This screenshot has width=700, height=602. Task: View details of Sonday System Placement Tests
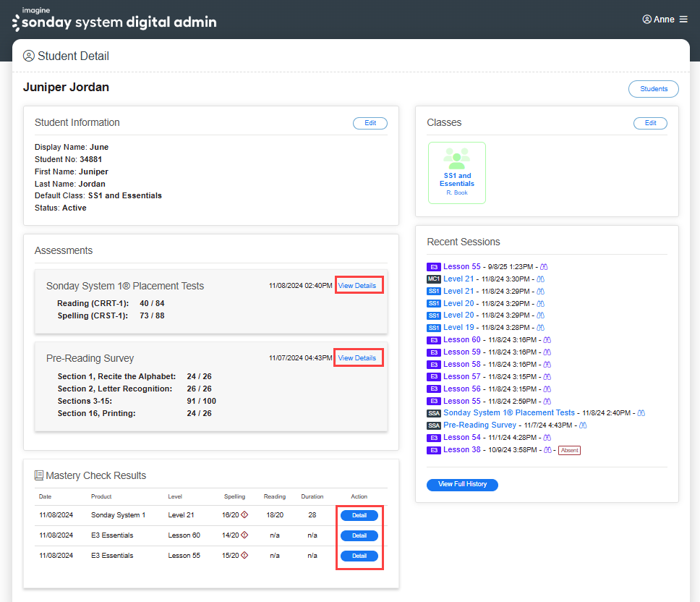pyautogui.click(x=357, y=286)
